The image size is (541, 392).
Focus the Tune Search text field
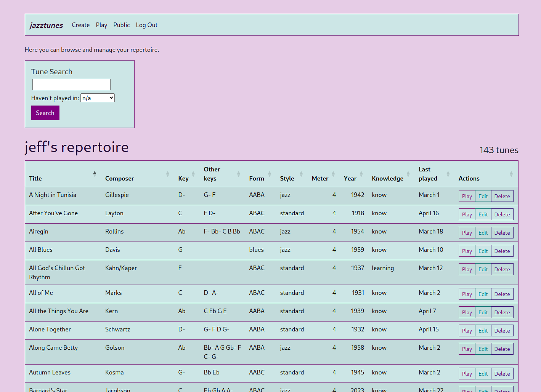(x=71, y=85)
